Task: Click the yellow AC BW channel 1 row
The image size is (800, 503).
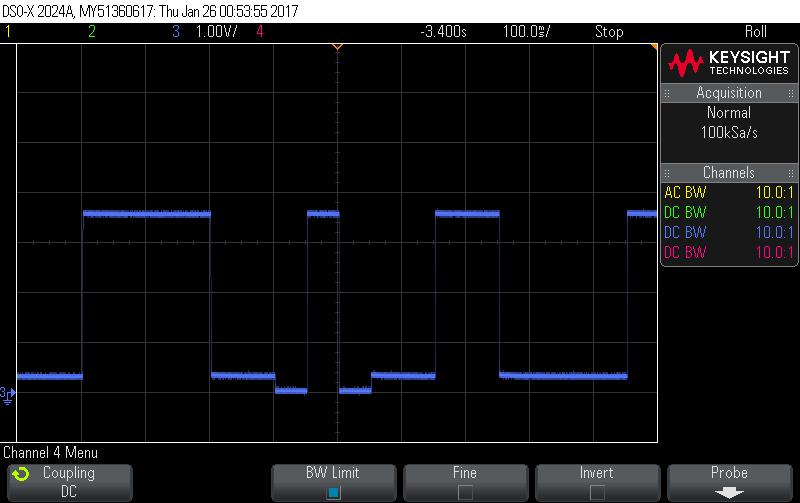Action: (729, 192)
